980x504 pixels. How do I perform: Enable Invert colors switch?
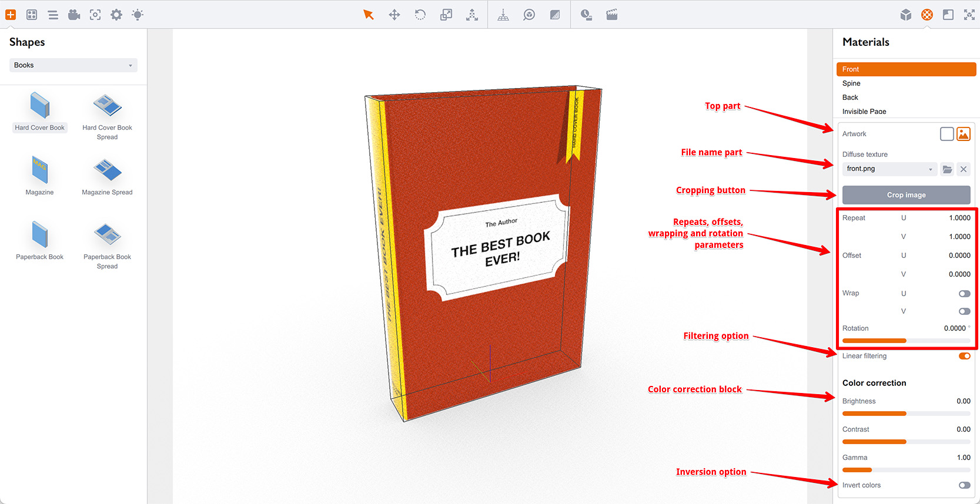964,485
